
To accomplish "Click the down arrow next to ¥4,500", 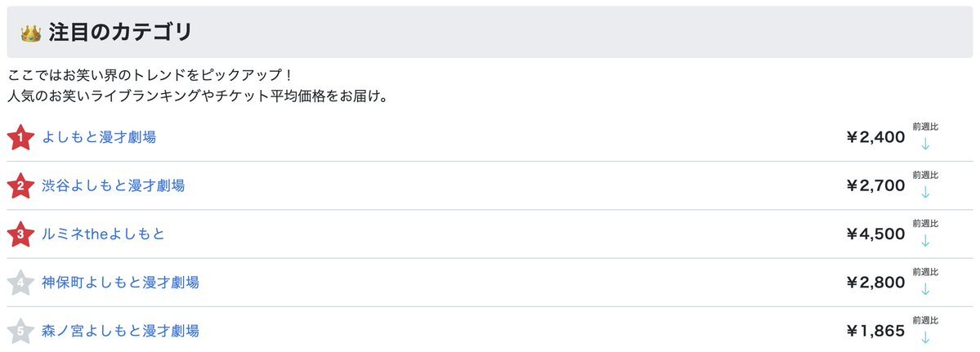I will (x=925, y=241).
